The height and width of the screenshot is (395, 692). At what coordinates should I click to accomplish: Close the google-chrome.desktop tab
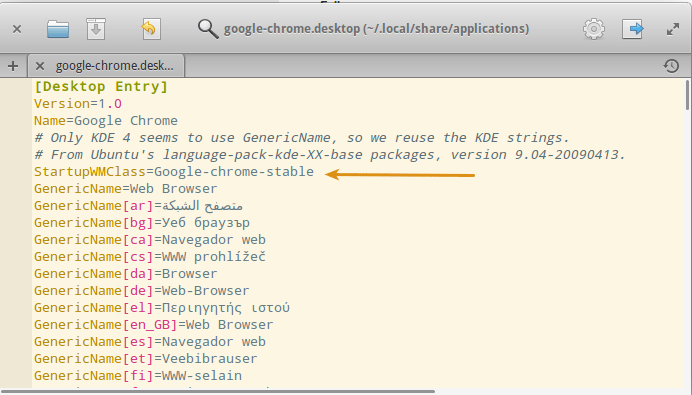(40, 66)
